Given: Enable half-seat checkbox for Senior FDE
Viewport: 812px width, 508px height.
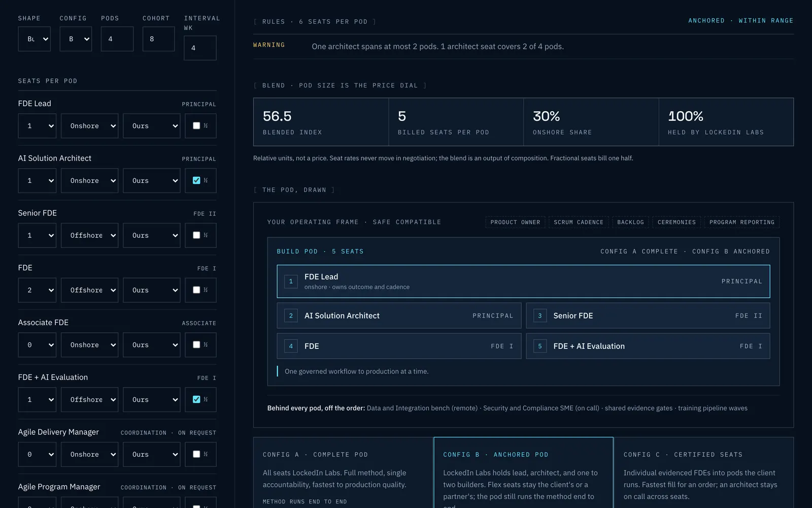Looking at the screenshot, I should click(196, 235).
